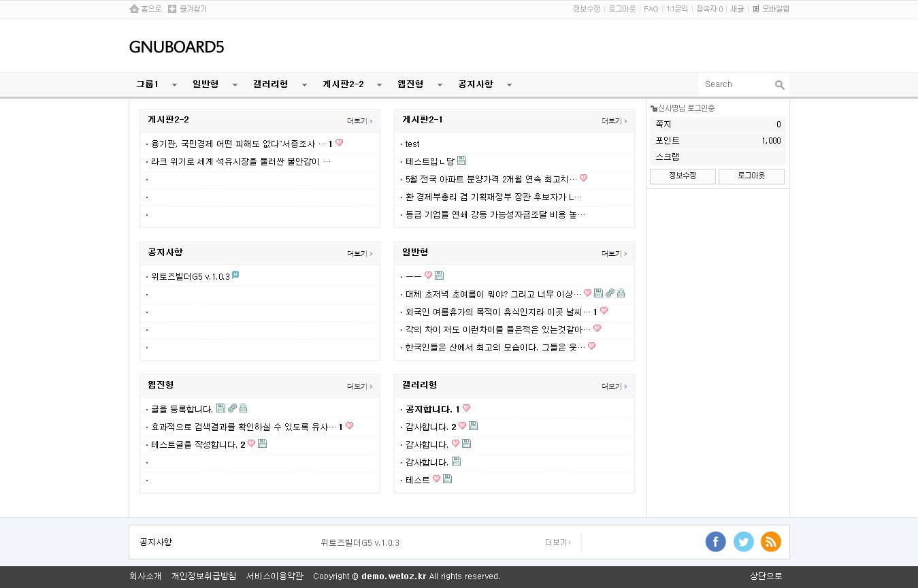Click the Search input field
918x588 pixels.
736,84
